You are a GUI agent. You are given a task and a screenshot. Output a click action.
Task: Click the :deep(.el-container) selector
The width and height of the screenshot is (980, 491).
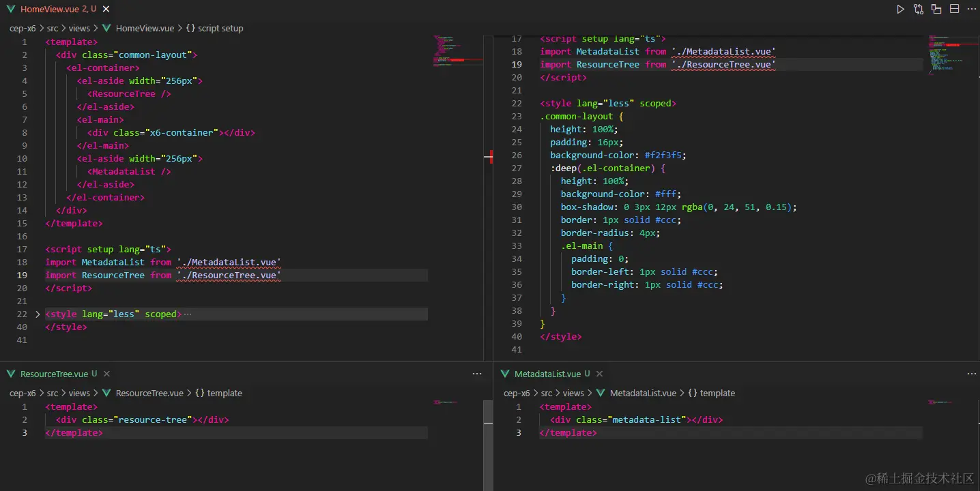tap(603, 168)
